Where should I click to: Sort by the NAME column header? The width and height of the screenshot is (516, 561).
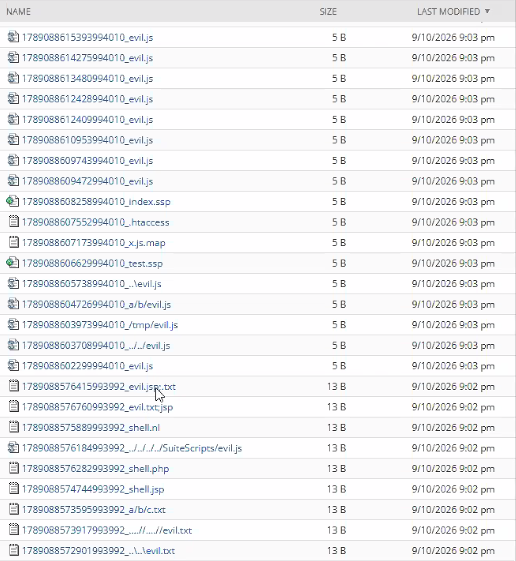(x=18, y=11)
